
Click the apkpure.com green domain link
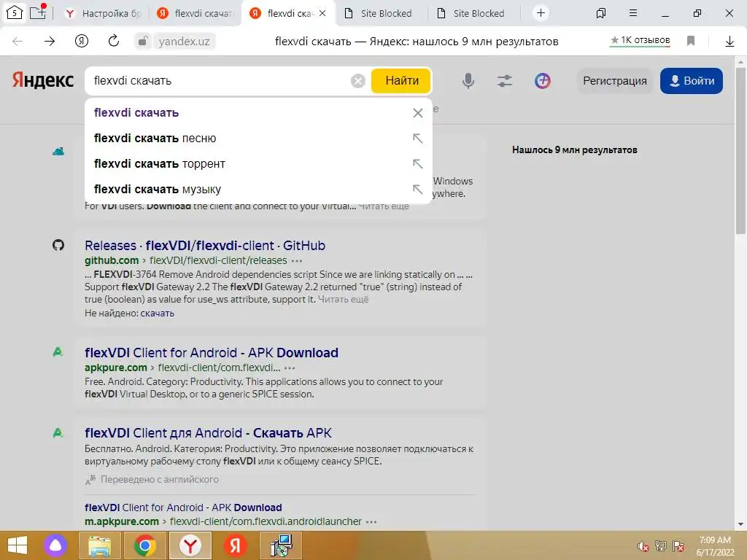116,367
